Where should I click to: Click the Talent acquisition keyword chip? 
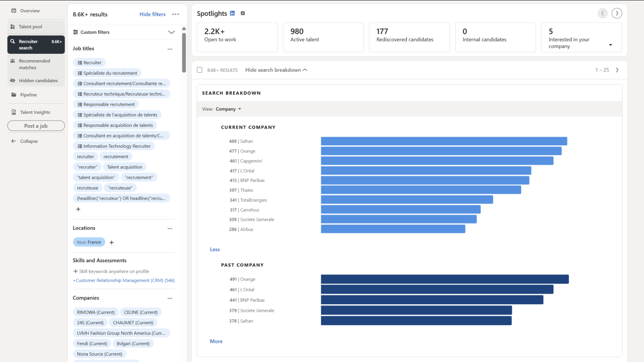tap(124, 167)
